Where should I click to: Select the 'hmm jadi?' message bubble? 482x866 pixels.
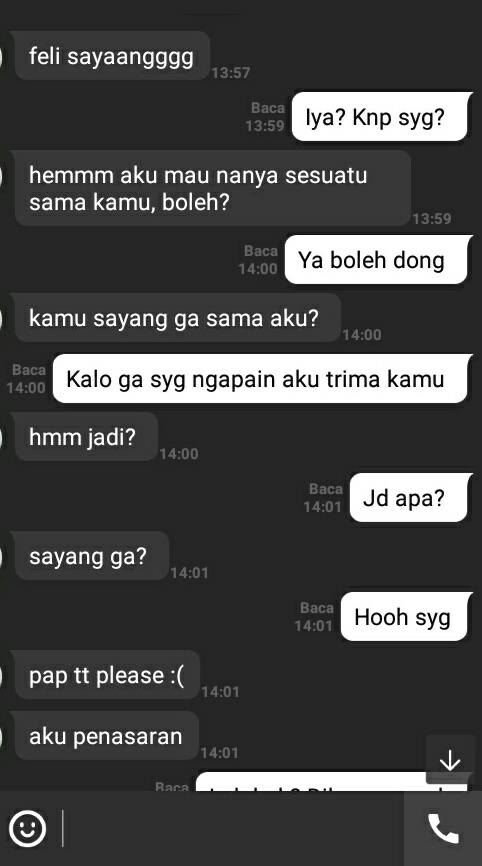click(x=86, y=437)
